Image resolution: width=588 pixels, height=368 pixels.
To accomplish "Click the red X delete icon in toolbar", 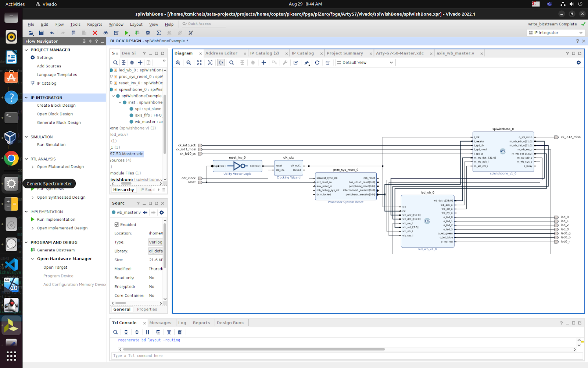I will click(95, 33).
